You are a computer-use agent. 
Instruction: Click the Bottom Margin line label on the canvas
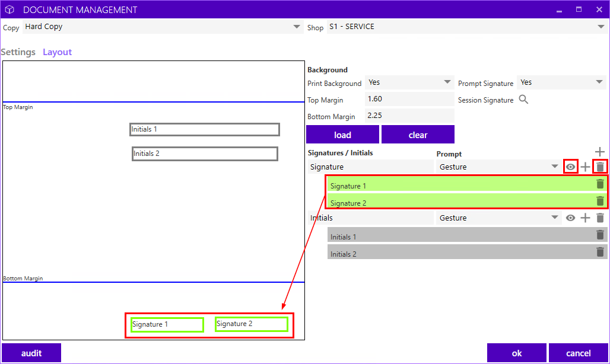point(23,279)
